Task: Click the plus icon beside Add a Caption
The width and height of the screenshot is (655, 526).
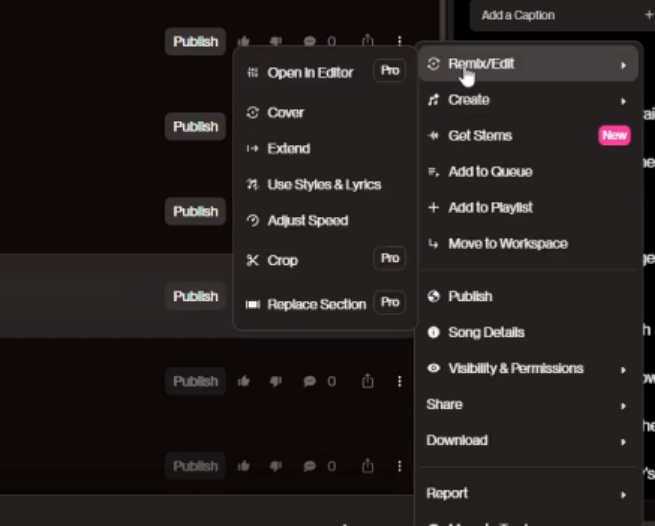Action: tap(649, 15)
